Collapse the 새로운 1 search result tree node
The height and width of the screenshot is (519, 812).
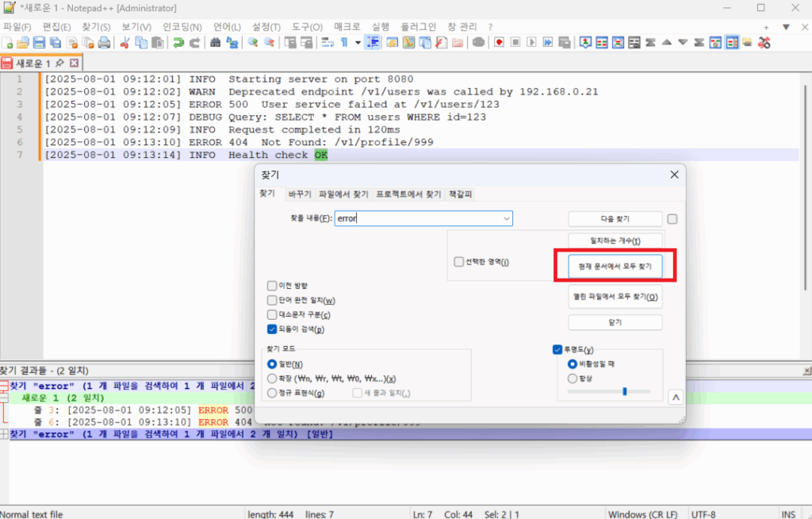coord(5,398)
